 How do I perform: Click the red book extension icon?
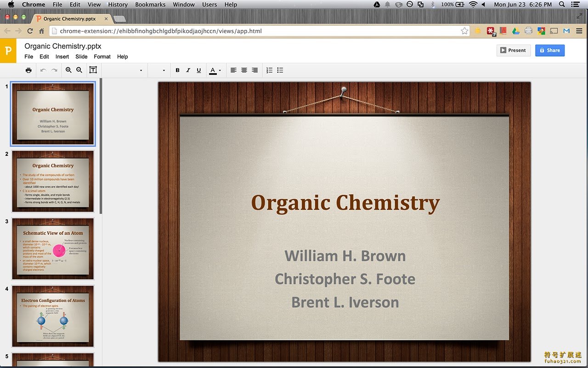click(503, 31)
